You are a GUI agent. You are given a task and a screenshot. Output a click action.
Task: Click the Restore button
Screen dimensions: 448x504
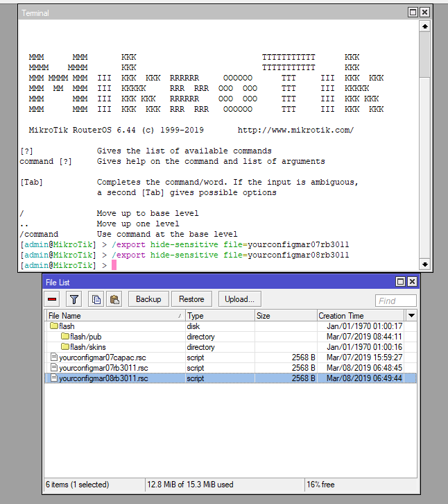click(x=191, y=299)
